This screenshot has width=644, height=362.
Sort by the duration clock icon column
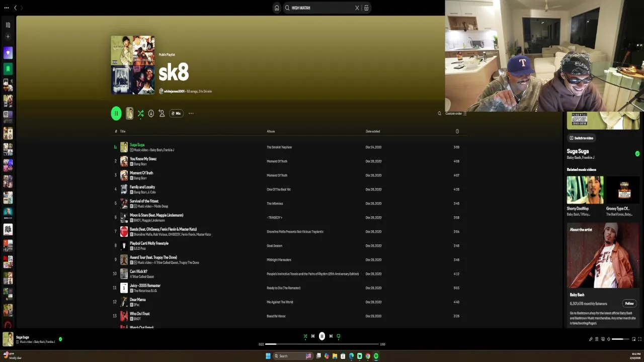click(457, 131)
